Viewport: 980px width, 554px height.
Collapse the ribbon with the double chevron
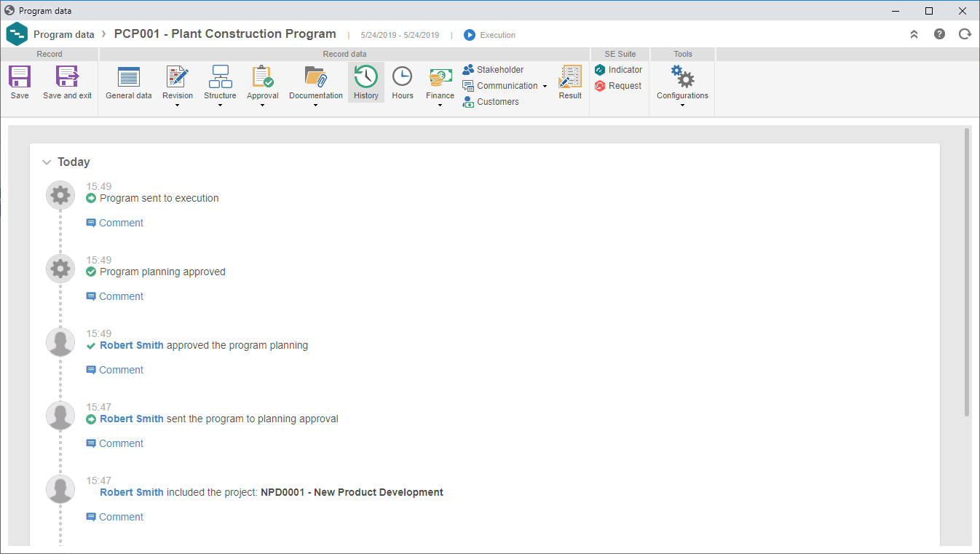[914, 34]
